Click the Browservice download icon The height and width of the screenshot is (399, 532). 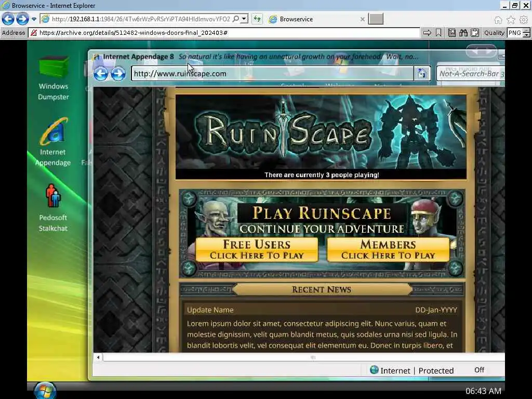pyautogui.click(x=452, y=33)
